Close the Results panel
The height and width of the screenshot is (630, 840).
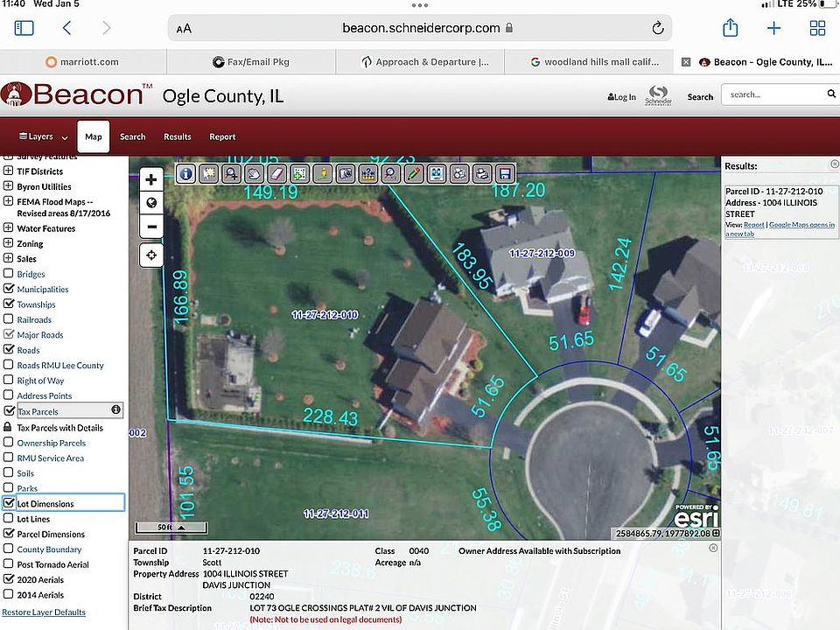tap(834, 164)
